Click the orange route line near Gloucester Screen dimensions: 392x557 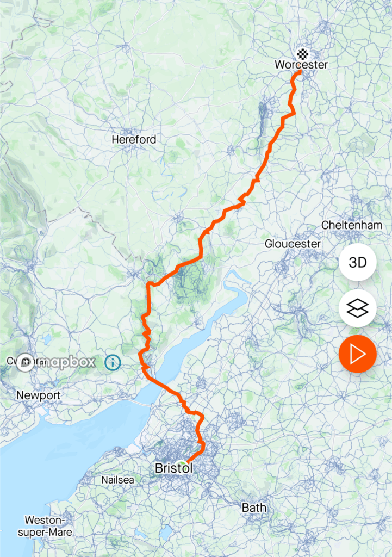[201, 245]
